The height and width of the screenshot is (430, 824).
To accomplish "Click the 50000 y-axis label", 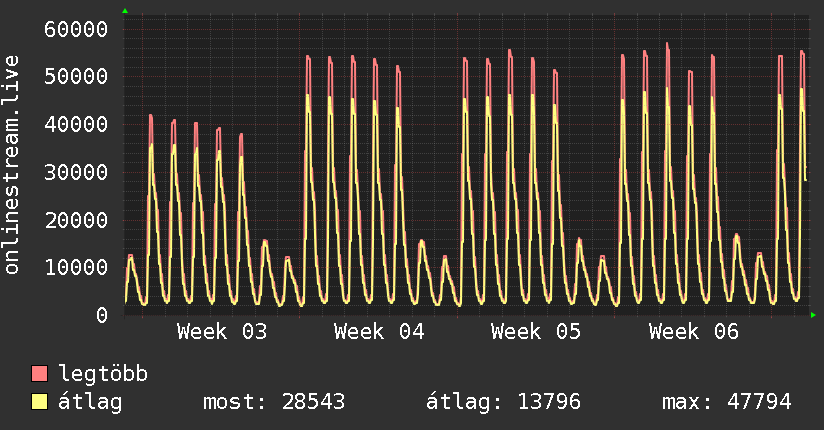I will tap(76, 77).
